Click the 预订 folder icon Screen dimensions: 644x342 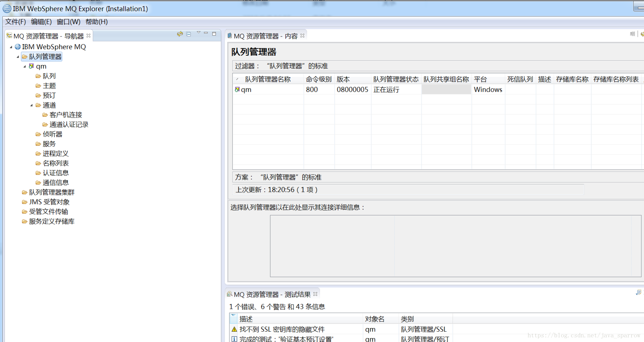[38, 95]
